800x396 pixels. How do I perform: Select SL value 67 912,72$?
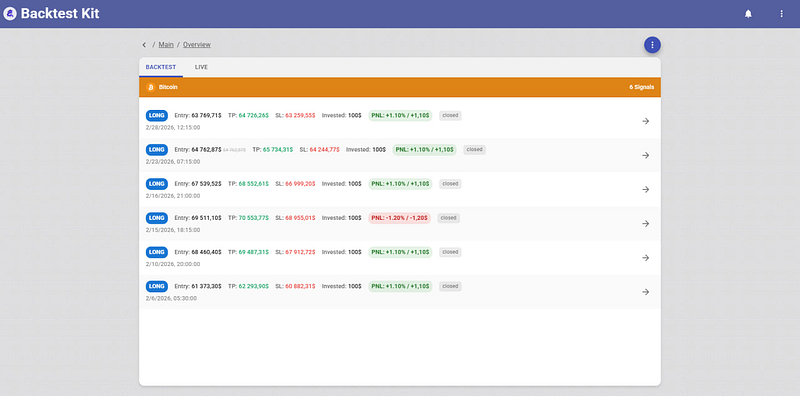(300, 252)
